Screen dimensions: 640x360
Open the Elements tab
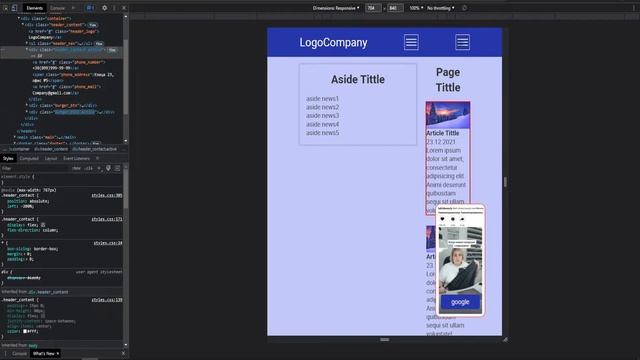pos(35,8)
